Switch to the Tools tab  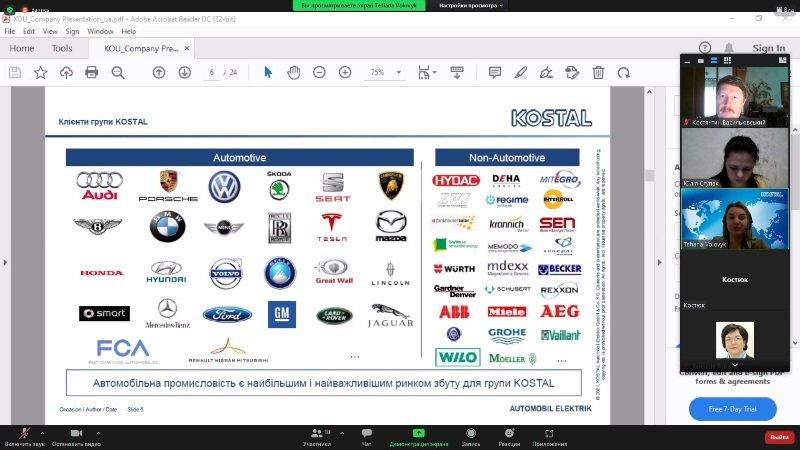click(x=62, y=48)
